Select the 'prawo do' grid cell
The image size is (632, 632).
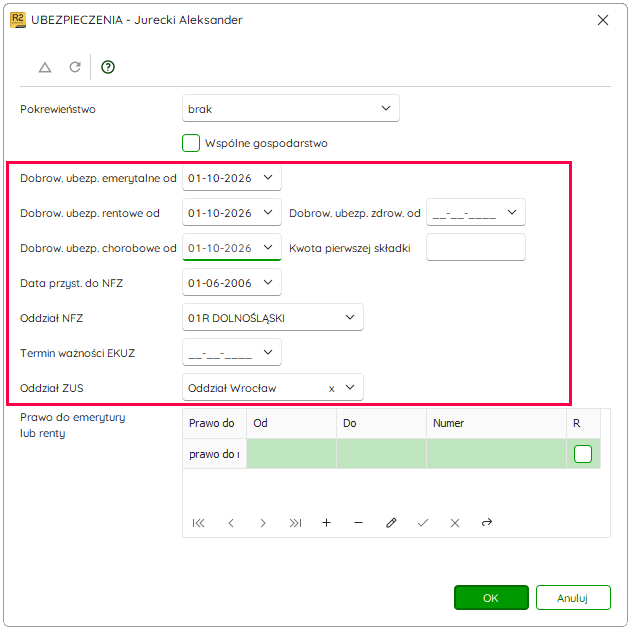pos(214,454)
